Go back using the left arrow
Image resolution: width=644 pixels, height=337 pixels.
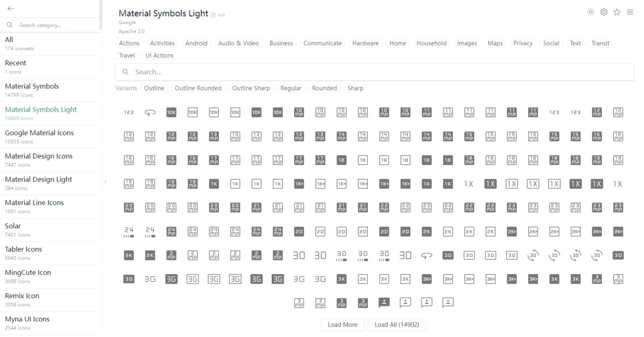(11, 9)
